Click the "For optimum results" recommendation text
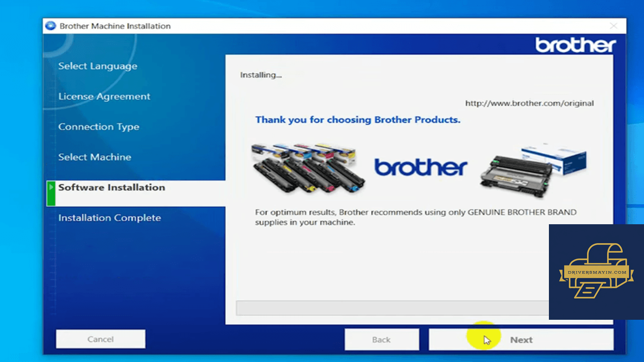This screenshot has width=644, height=362. (416, 217)
